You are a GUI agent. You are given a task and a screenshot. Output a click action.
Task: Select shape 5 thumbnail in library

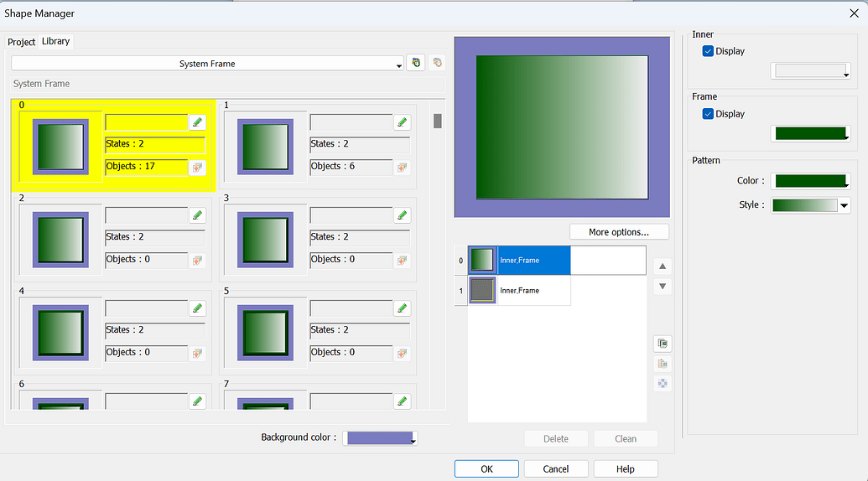coord(265,333)
